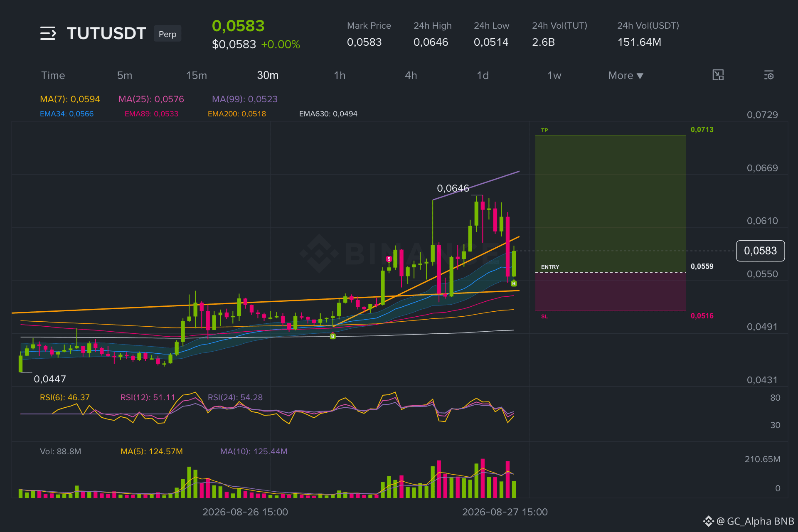Click the EMA630: 0,0494 indicator label
The width and height of the screenshot is (798, 532).
pyautogui.click(x=328, y=114)
